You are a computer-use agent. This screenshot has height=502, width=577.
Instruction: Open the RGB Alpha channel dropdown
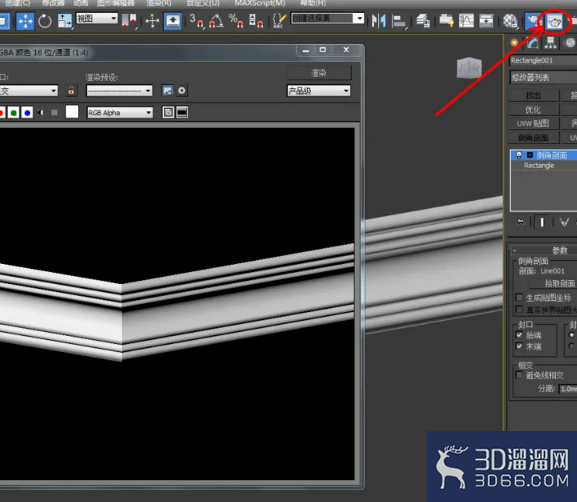pyautogui.click(x=120, y=113)
